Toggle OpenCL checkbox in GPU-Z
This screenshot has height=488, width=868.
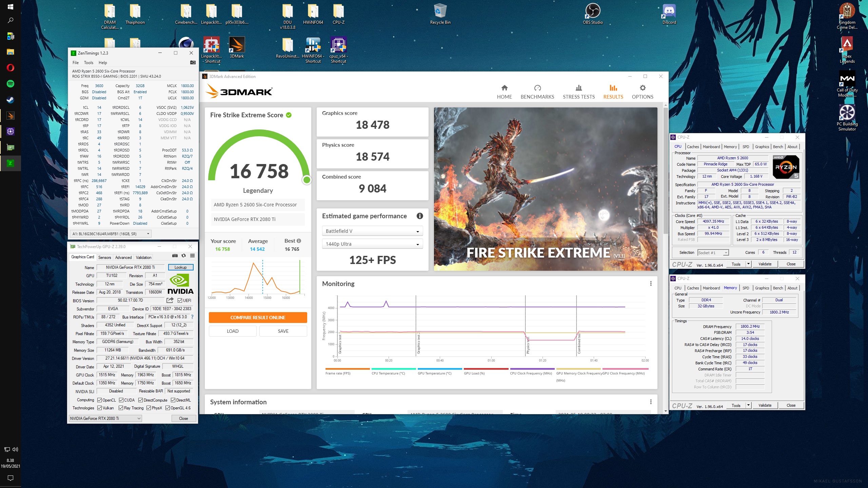pos(99,400)
